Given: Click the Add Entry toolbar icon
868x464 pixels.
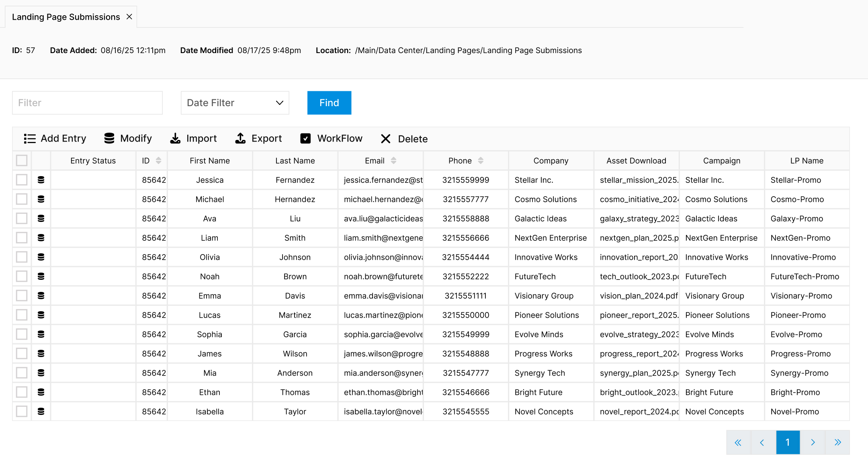Looking at the screenshot, I should pyautogui.click(x=30, y=139).
